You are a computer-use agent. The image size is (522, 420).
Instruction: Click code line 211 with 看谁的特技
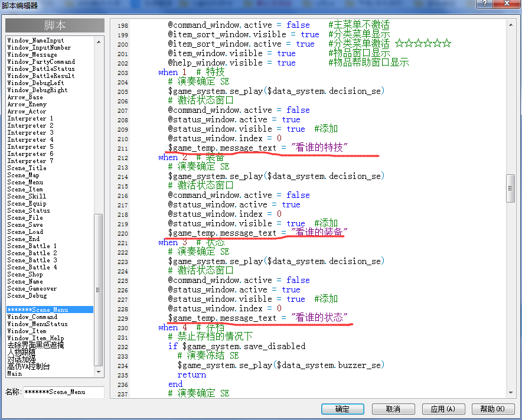[x=258, y=148]
